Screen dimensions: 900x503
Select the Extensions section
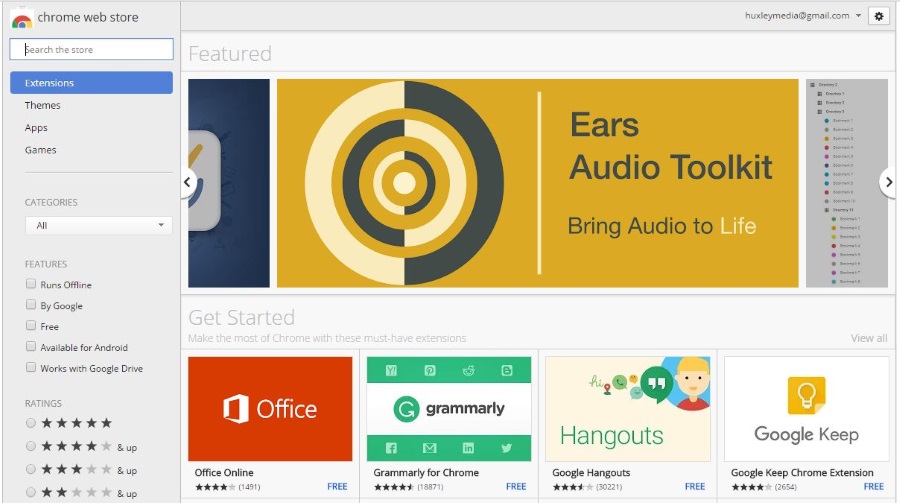tap(91, 83)
